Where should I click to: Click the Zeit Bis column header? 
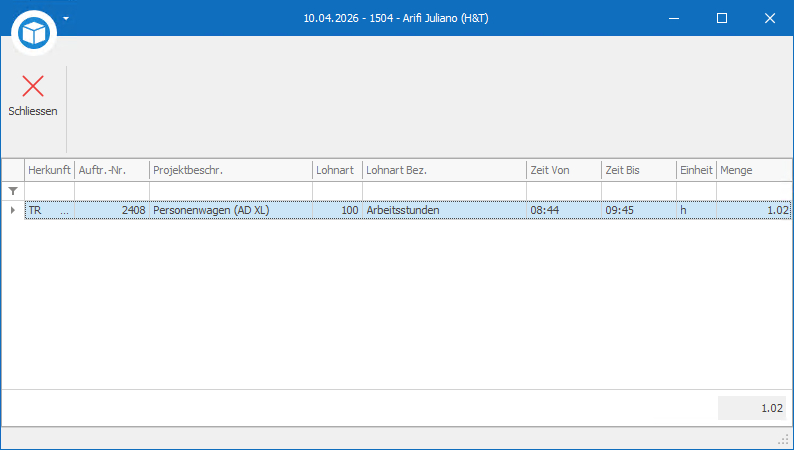639,170
